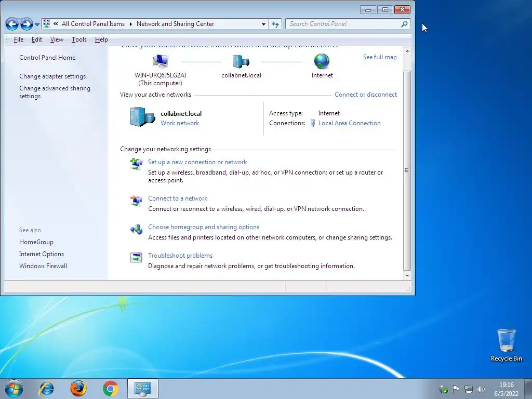Launch Firefox from taskbar
The width and height of the screenshot is (532, 399).
coord(78,389)
